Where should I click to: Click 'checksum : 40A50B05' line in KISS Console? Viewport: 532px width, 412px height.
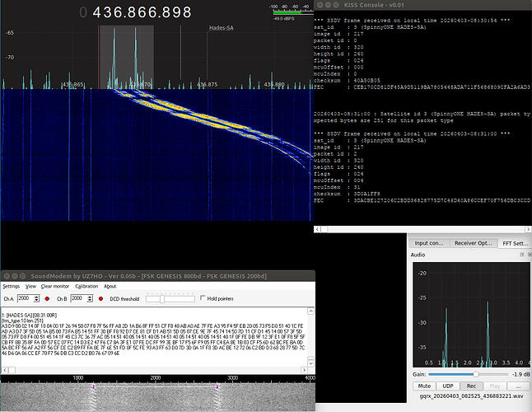coord(347,81)
